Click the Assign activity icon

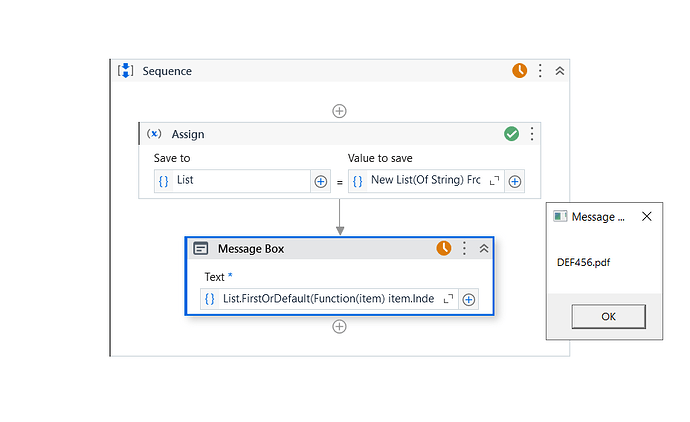(x=155, y=134)
